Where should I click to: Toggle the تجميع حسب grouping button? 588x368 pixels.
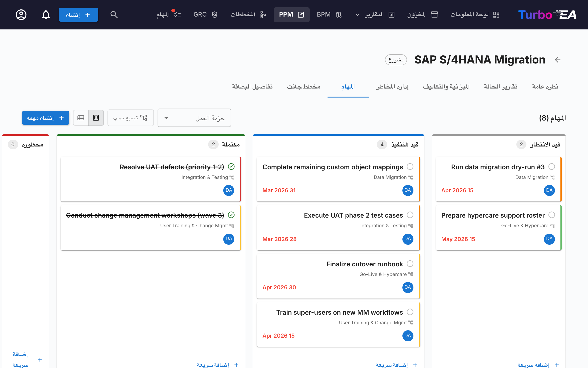[x=130, y=118]
